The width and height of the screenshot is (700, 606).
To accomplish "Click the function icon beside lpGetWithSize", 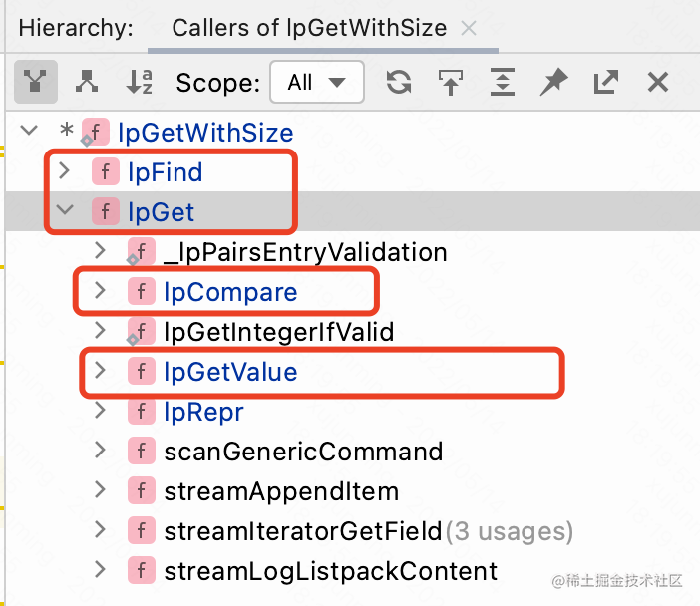I will pyautogui.click(x=95, y=133).
